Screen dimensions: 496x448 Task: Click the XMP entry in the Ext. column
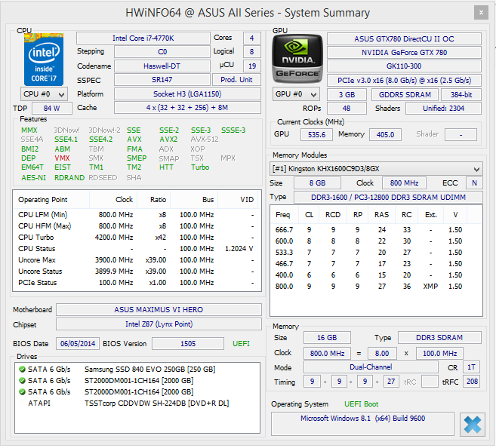pos(430,287)
